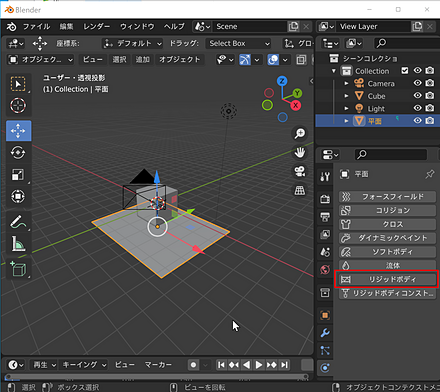Screen dimensions: 440x392
Task: Click the viewport zoom magnifier icon
Action: 300,133
